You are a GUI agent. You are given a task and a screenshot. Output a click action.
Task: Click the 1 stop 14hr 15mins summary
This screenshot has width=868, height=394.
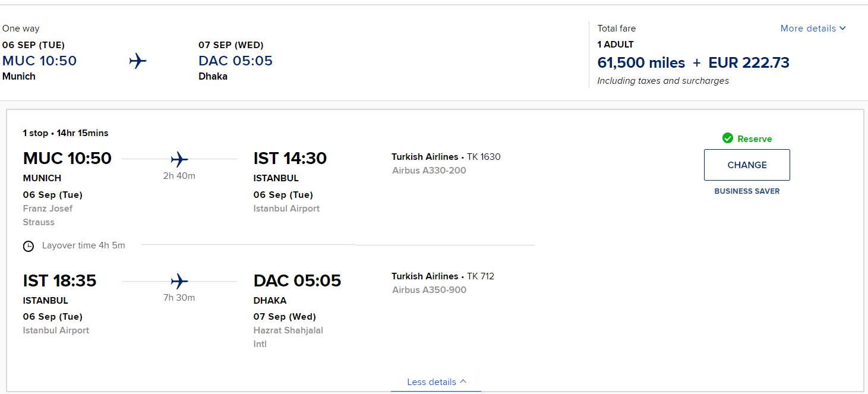66,133
